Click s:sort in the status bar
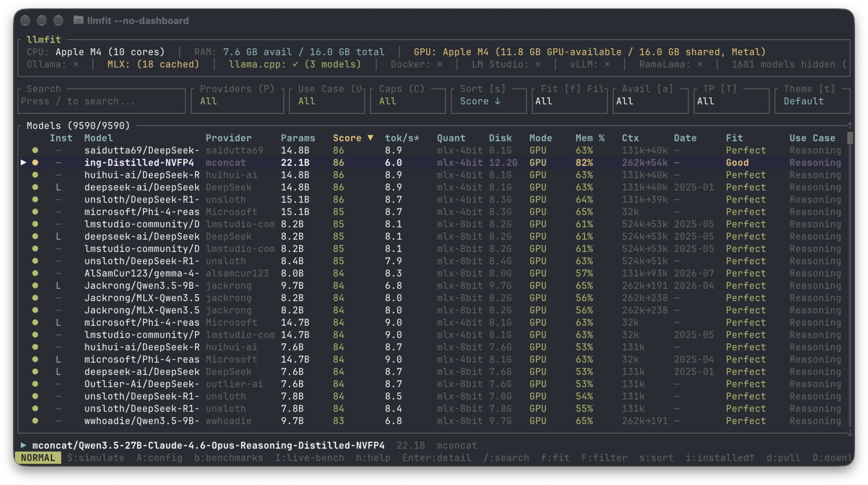 pos(656,458)
